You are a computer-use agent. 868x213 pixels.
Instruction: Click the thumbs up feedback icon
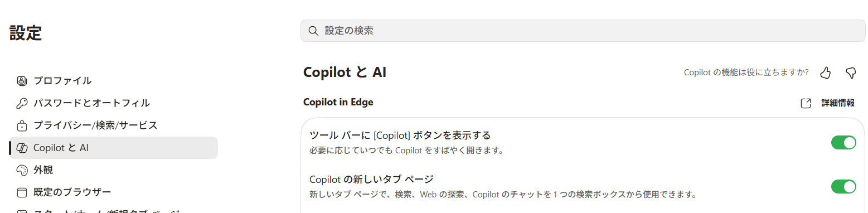[x=826, y=72]
